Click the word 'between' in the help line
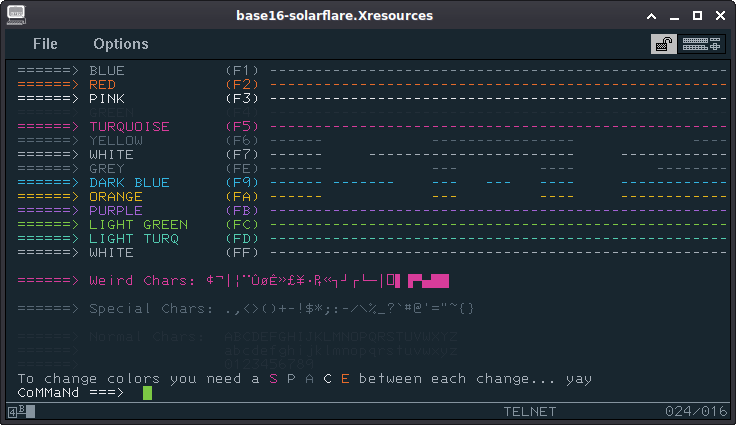The width and height of the screenshot is (736, 425). [390, 379]
